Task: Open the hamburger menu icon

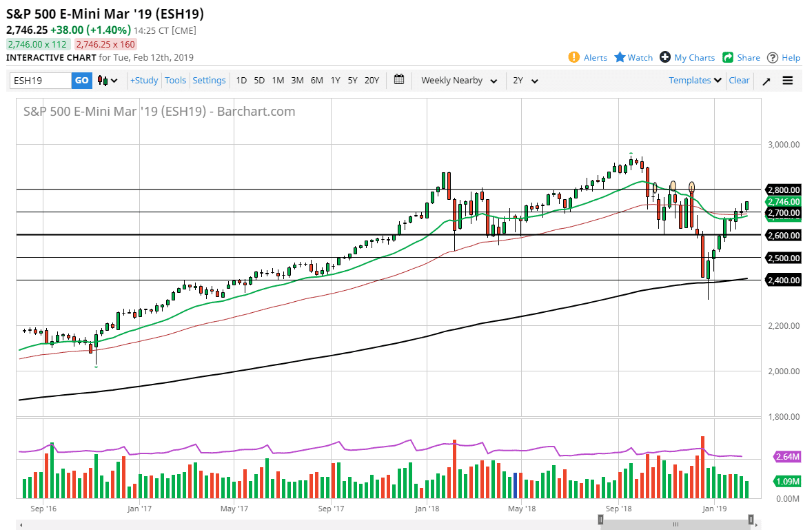Action: pos(788,81)
